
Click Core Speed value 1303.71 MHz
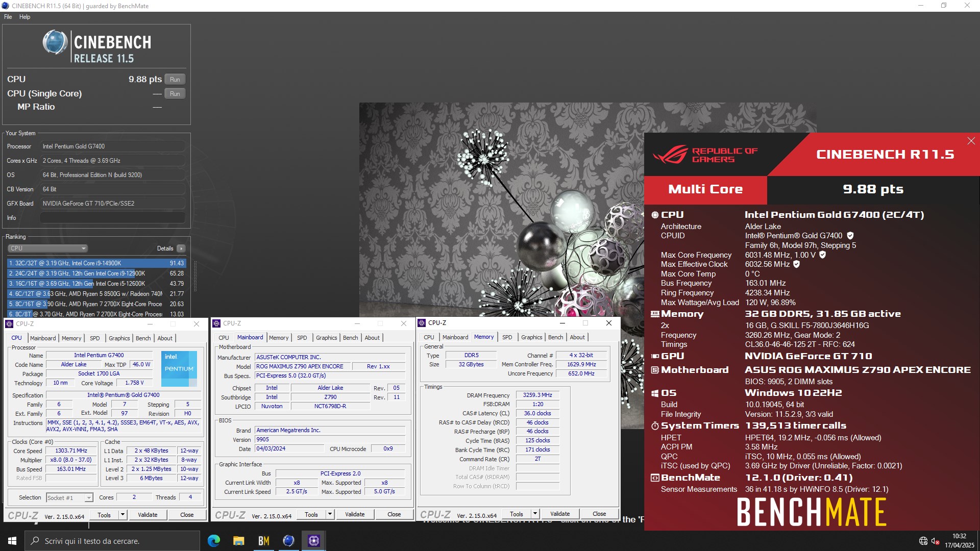click(71, 450)
